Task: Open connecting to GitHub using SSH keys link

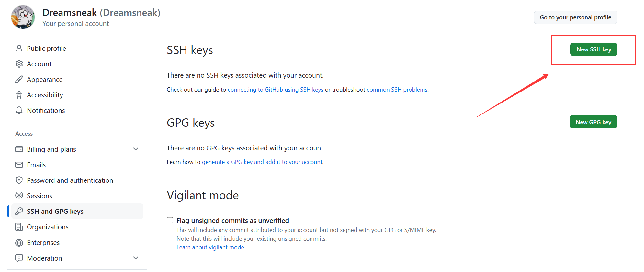Action: (275, 90)
